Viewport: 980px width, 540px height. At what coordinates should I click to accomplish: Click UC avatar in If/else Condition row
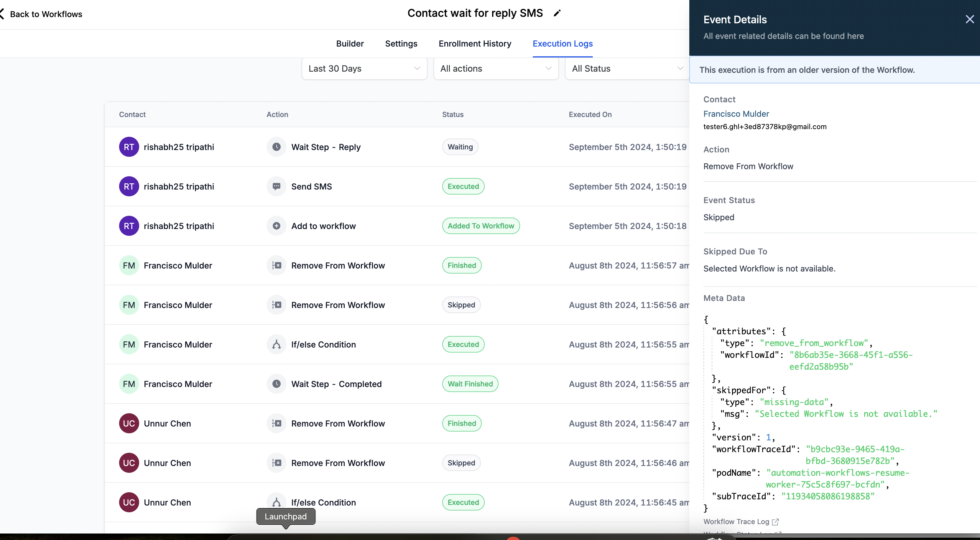coord(129,502)
